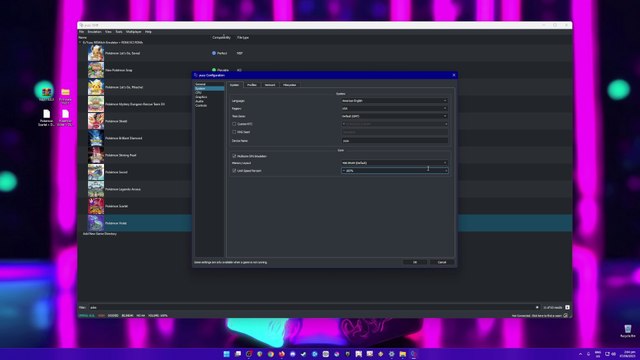Open the Time Zone dropdown
The image size is (640, 360).
coord(394,116)
